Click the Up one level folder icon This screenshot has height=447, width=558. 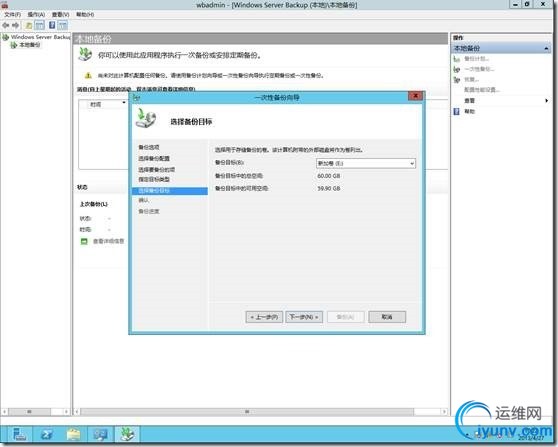[x=29, y=25]
